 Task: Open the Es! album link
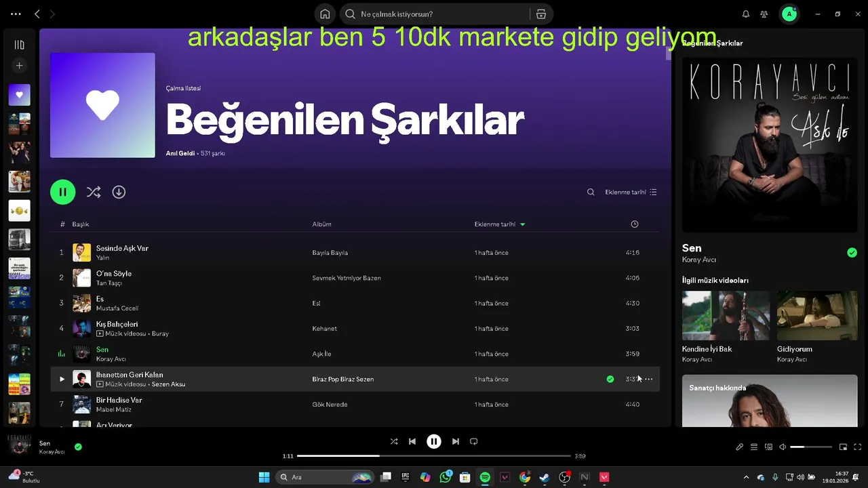[x=316, y=304]
